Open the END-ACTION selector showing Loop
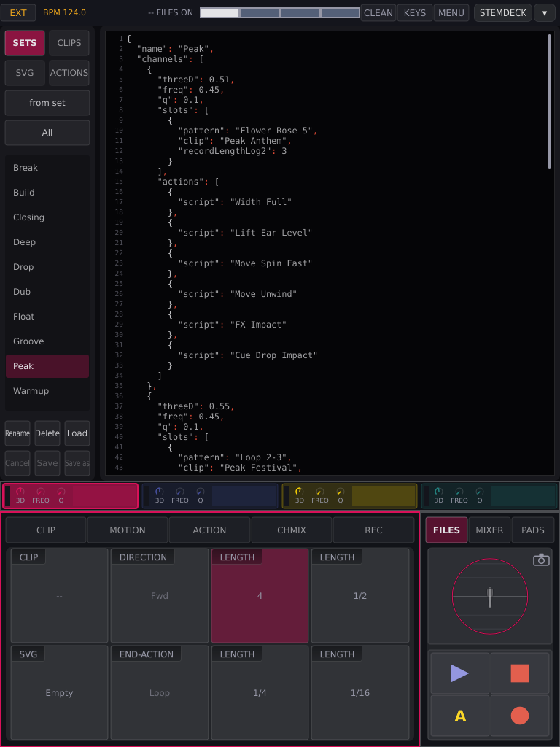The image size is (560, 747). point(160,693)
